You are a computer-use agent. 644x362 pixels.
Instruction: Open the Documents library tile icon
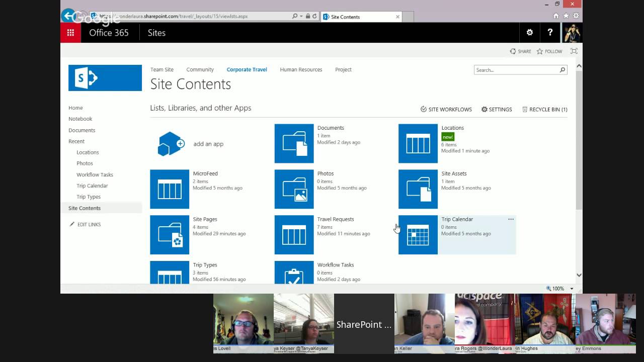click(x=294, y=144)
